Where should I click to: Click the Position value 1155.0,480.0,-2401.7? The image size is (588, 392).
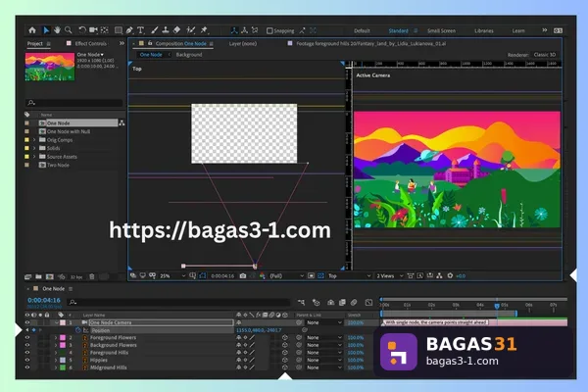point(259,330)
